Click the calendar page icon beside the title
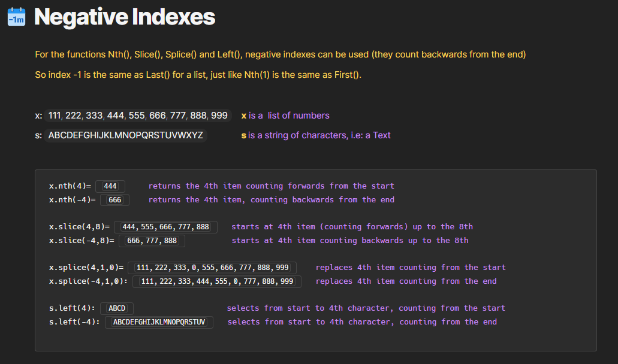The height and width of the screenshot is (364, 618). 16,17
